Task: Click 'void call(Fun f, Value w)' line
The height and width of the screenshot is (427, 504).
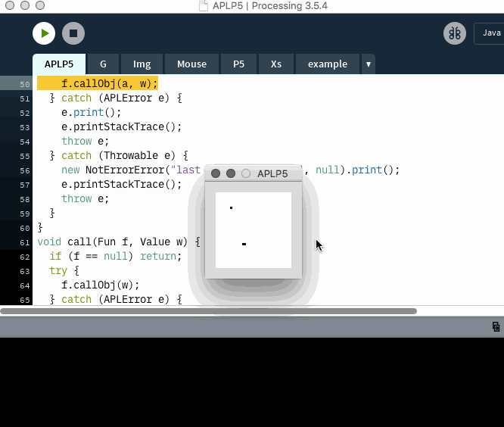Action: coord(119,242)
